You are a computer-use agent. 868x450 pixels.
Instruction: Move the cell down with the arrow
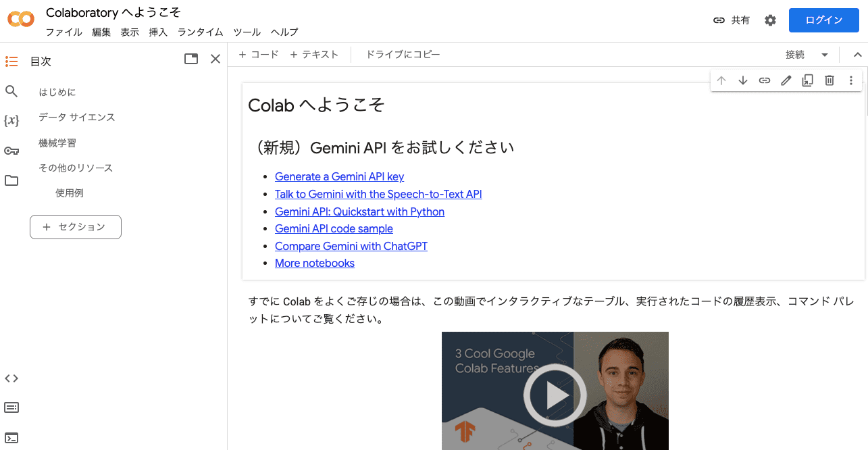742,80
